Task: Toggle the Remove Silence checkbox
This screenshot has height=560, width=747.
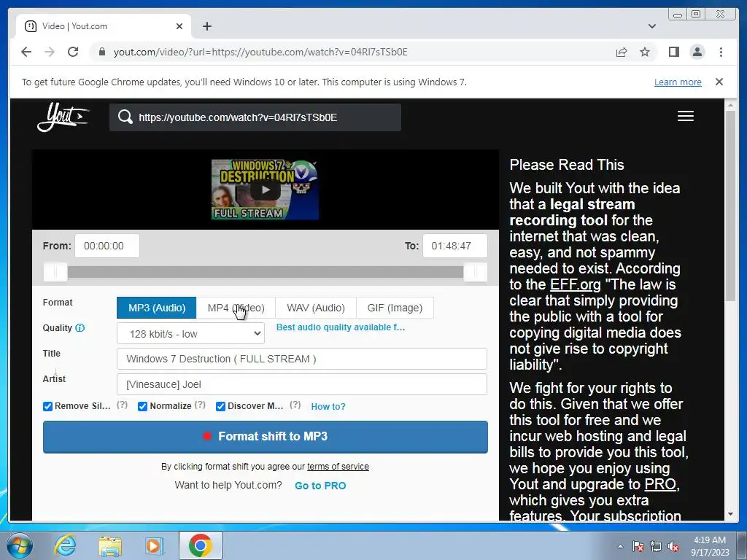Action: pyautogui.click(x=47, y=406)
